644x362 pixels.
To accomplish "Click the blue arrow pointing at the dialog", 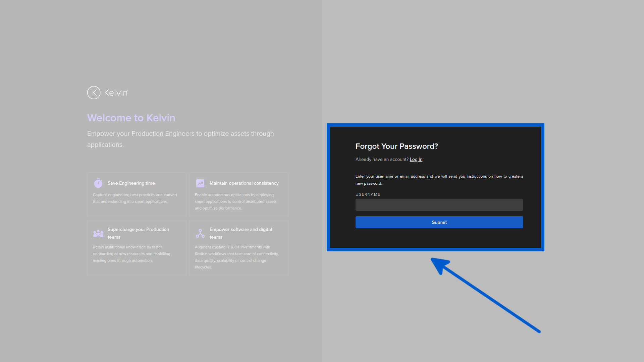I will point(486,295).
